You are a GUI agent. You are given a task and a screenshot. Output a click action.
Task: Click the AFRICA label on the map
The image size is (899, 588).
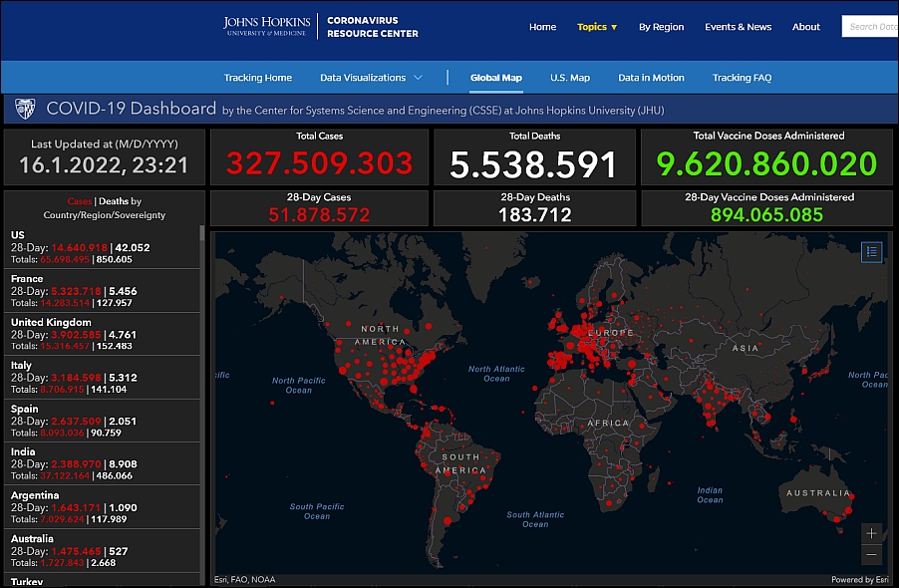[x=608, y=423]
